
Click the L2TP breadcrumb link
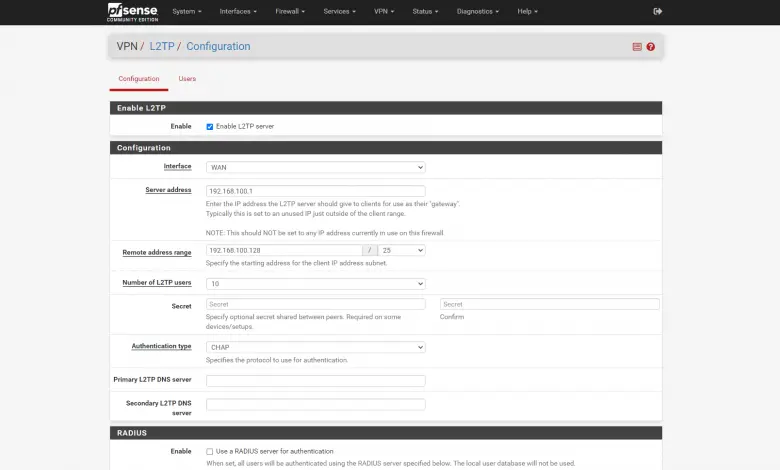pyautogui.click(x=162, y=46)
